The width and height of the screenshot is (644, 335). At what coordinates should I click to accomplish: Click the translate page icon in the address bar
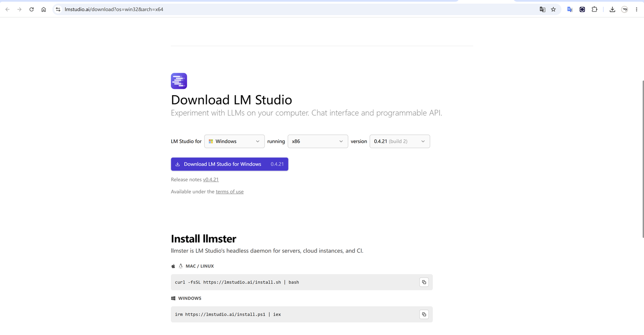pyautogui.click(x=542, y=9)
